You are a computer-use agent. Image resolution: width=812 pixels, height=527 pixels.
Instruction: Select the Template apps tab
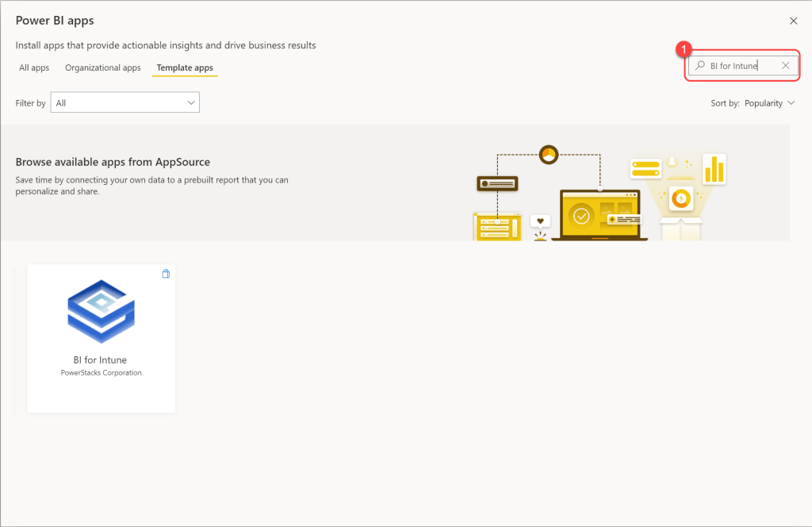tap(185, 68)
